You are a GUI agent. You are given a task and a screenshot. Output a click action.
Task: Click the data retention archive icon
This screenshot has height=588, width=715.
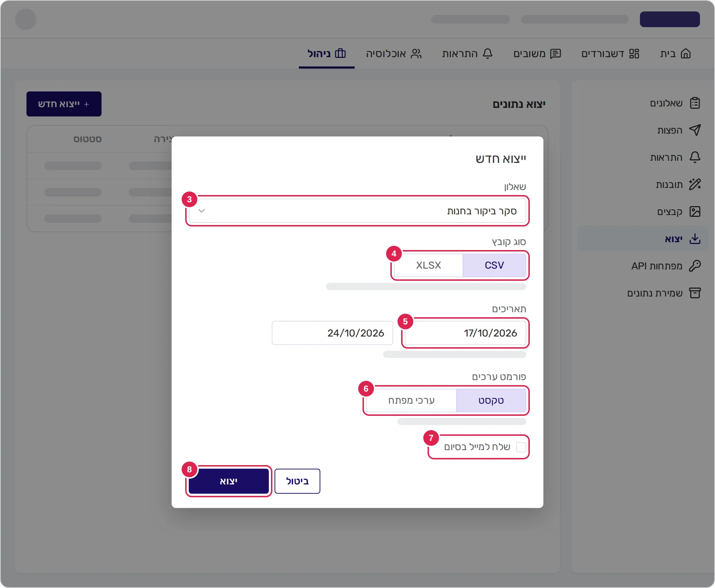click(695, 293)
